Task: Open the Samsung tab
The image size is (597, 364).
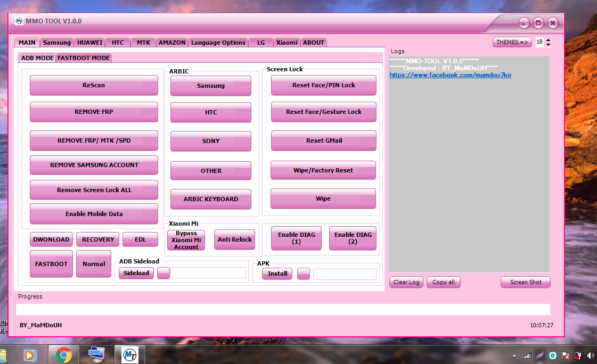Action: (57, 43)
